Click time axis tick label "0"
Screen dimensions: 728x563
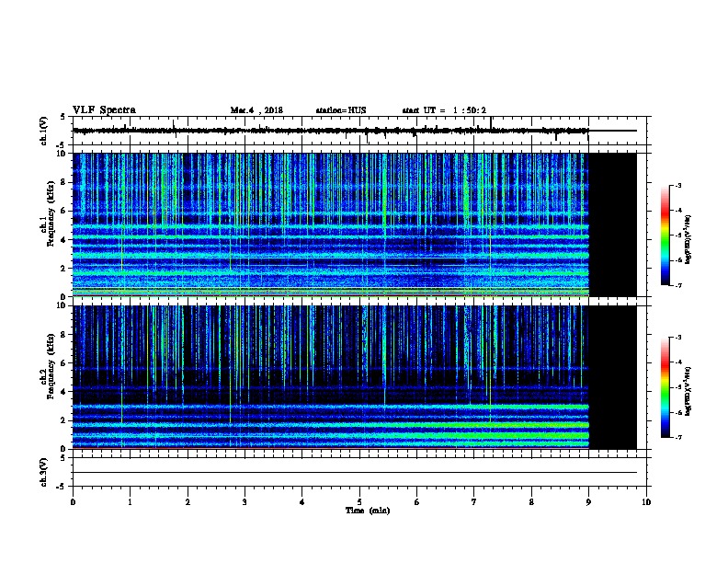(73, 502)
